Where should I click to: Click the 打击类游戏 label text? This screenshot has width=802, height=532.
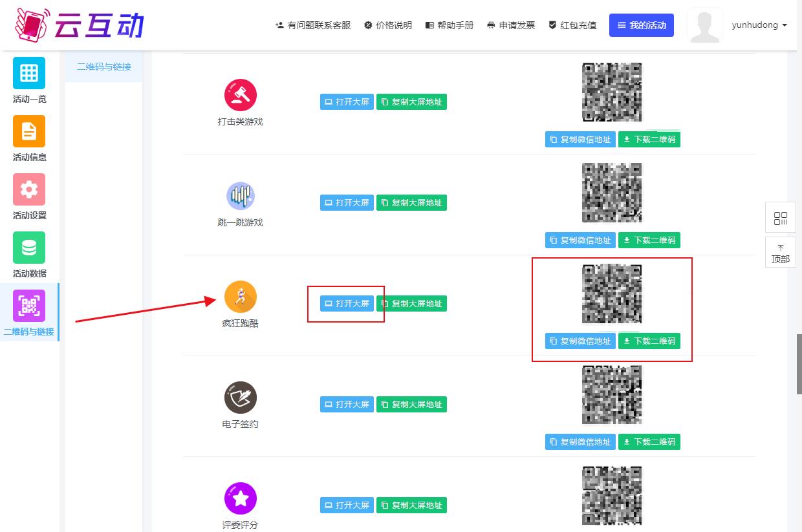click(x=241, y=122)
